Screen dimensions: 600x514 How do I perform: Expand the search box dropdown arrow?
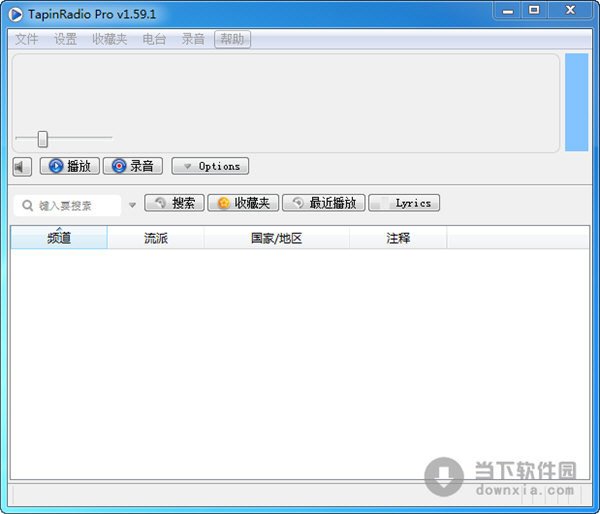coord(132,205)
